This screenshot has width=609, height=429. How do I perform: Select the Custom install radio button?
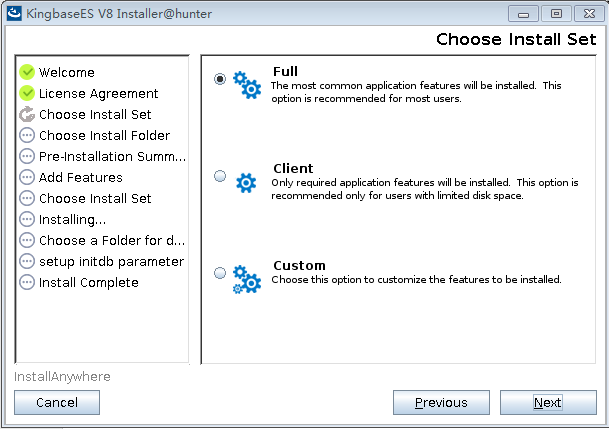click(220, 273)
